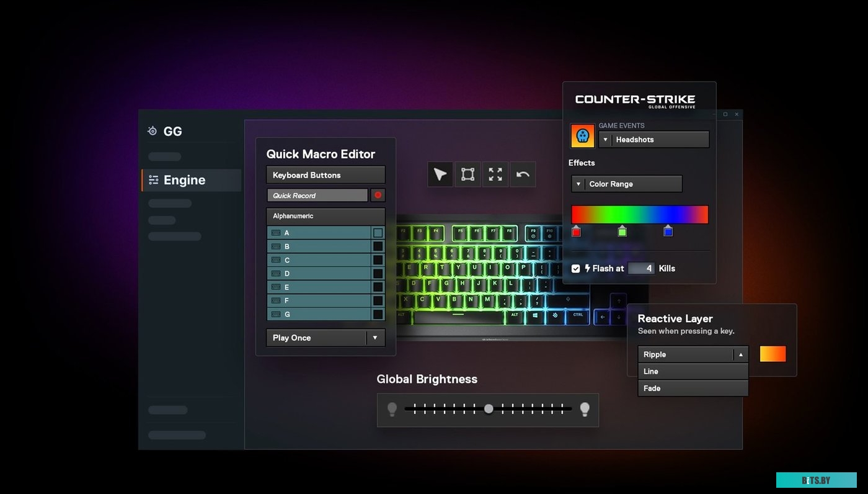
Task: Expand the Alphanumeric category
Action: 325,216
